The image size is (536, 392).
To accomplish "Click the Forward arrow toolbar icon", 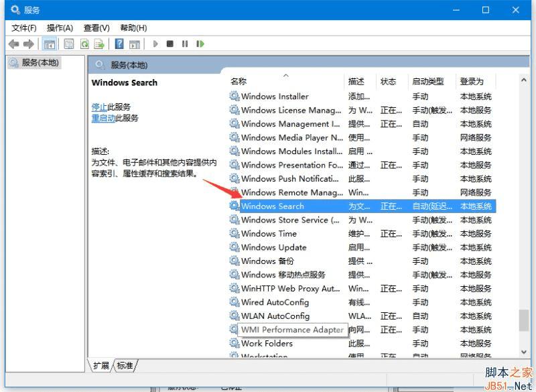I will pos(29,44).
